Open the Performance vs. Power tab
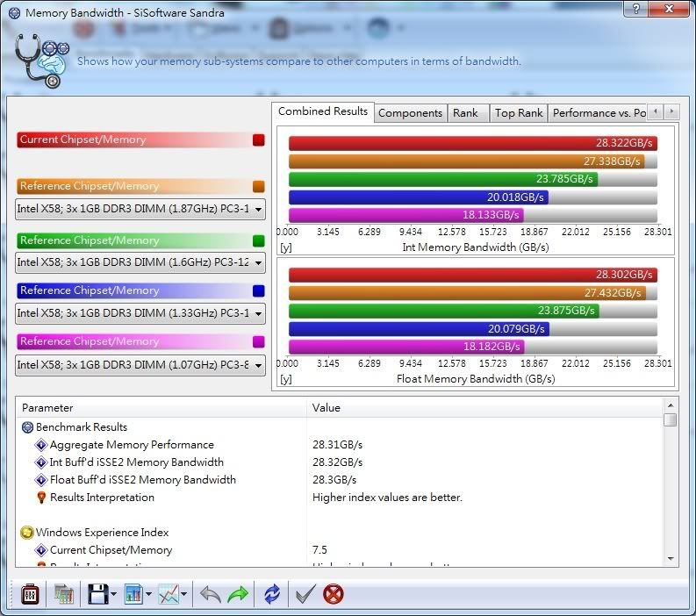Image resolution: width=696 pixels, height=616 pixels. 599,113
